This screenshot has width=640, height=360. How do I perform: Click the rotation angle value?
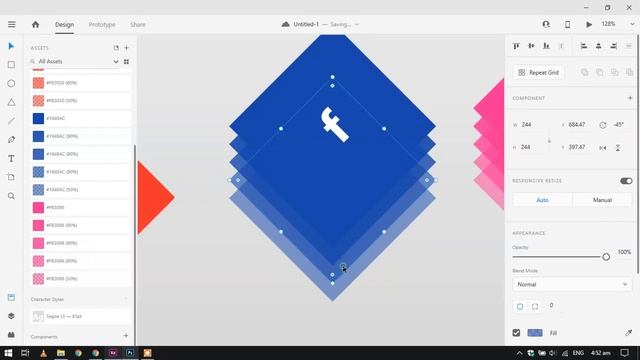coord(618,125)
